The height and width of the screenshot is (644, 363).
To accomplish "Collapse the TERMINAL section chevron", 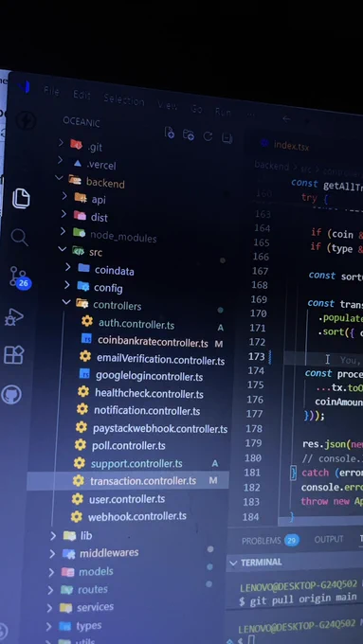I will click(233, 563).
